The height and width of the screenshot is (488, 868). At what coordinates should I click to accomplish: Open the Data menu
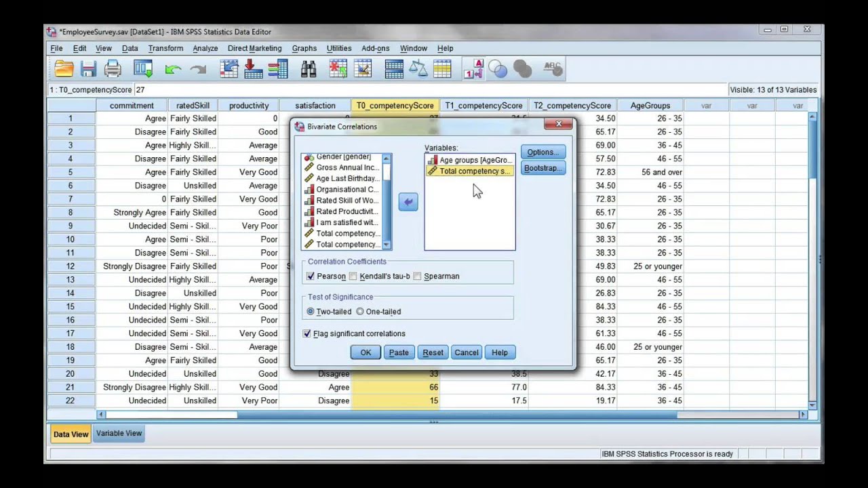coord(130,48)
